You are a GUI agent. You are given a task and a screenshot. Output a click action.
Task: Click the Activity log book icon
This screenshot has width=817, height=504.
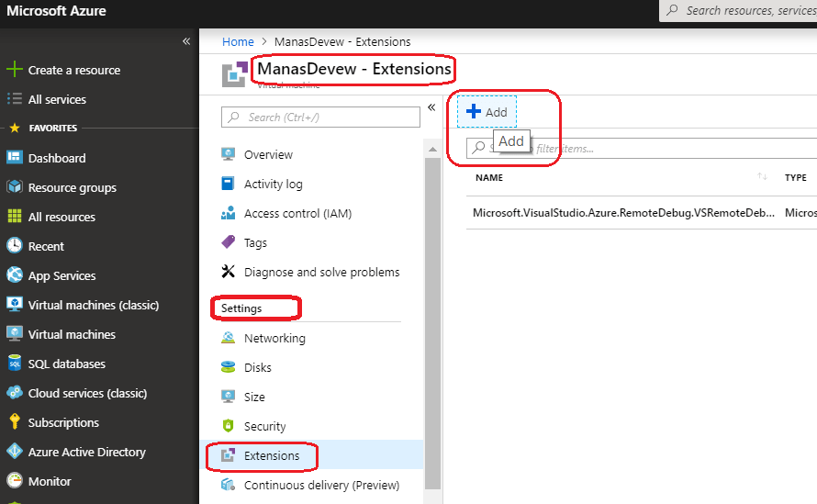click(x=228, y=184)
